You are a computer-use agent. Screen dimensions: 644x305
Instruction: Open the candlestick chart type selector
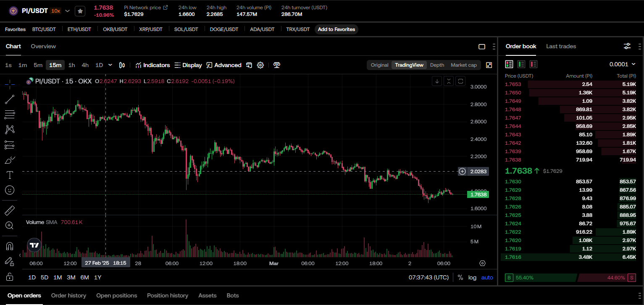click(x=122, y=65)
